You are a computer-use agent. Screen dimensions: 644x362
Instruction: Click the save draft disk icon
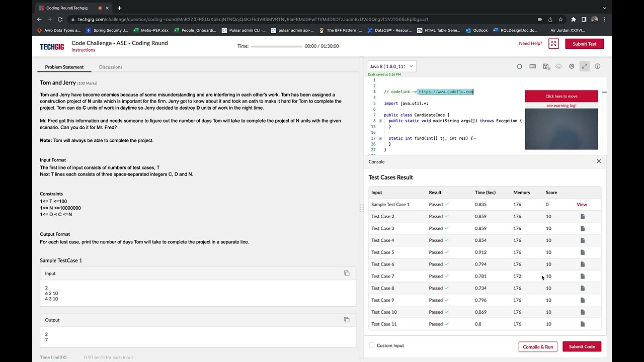tap(546, 66)
